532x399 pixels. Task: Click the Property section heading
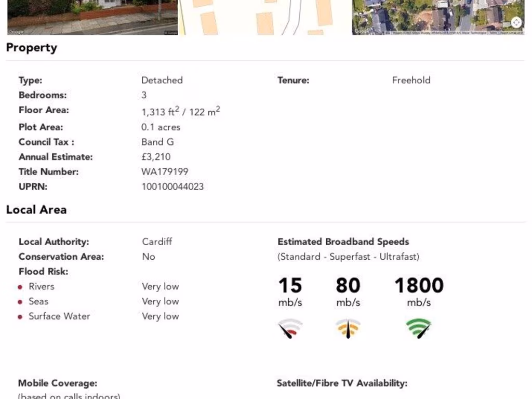32,48
